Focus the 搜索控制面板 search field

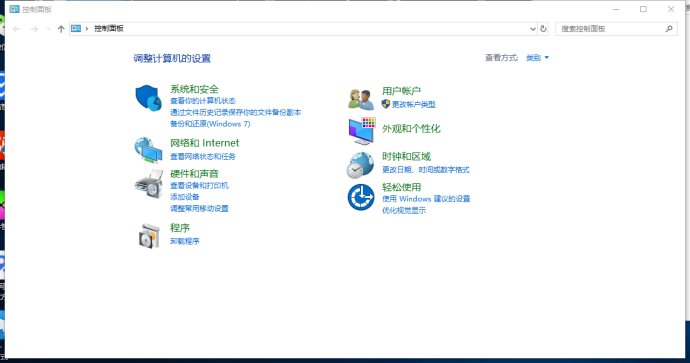616,29
